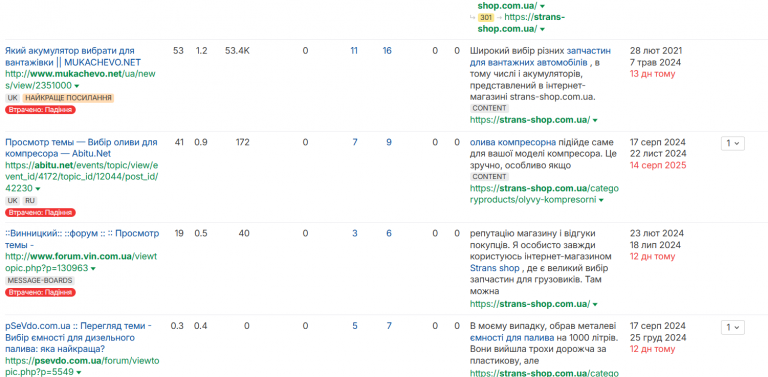Click anchor text 'олива компресорна'
768x377 pixels.
[x=513, y=142]
